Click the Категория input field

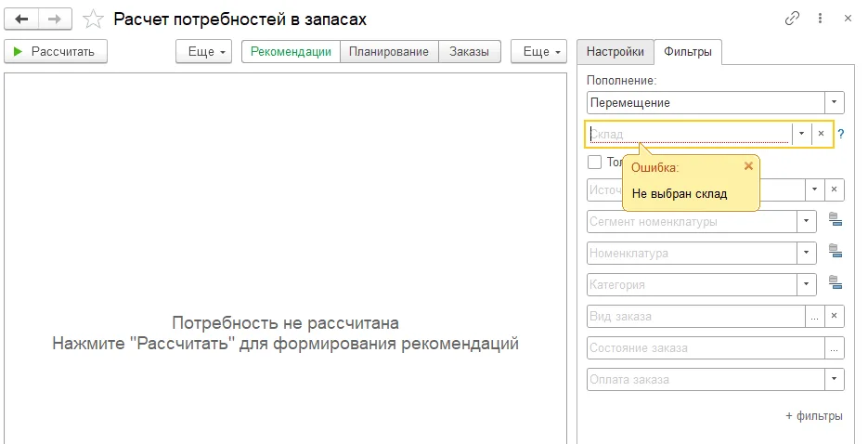point(692,284)
